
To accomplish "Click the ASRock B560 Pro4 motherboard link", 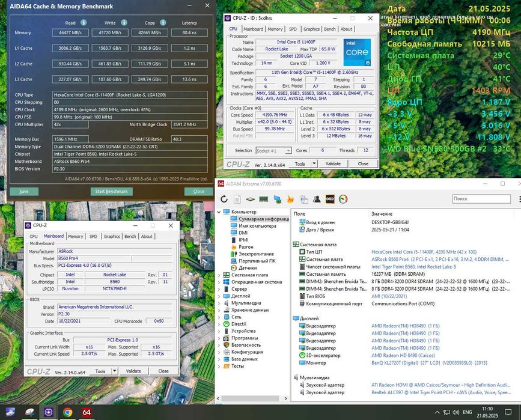I will (440, 259).
